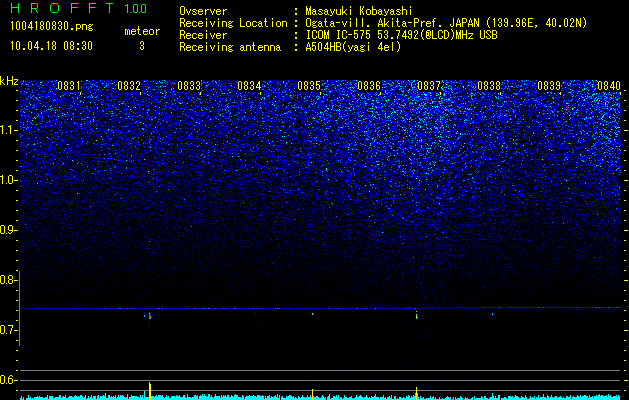Click the kHz axis unit label
Image resolution: width=629 pixels, height=400 pixels.
point(9,81)
